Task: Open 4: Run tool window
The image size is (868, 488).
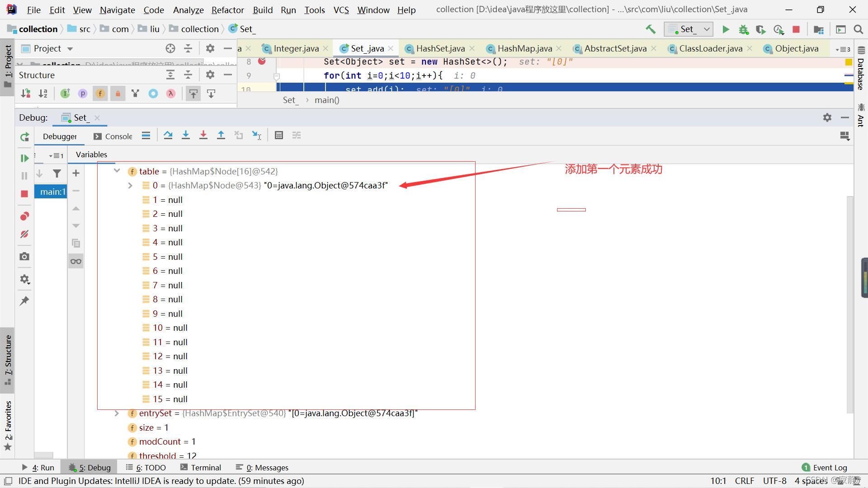Action: click(x=38, y=467)
